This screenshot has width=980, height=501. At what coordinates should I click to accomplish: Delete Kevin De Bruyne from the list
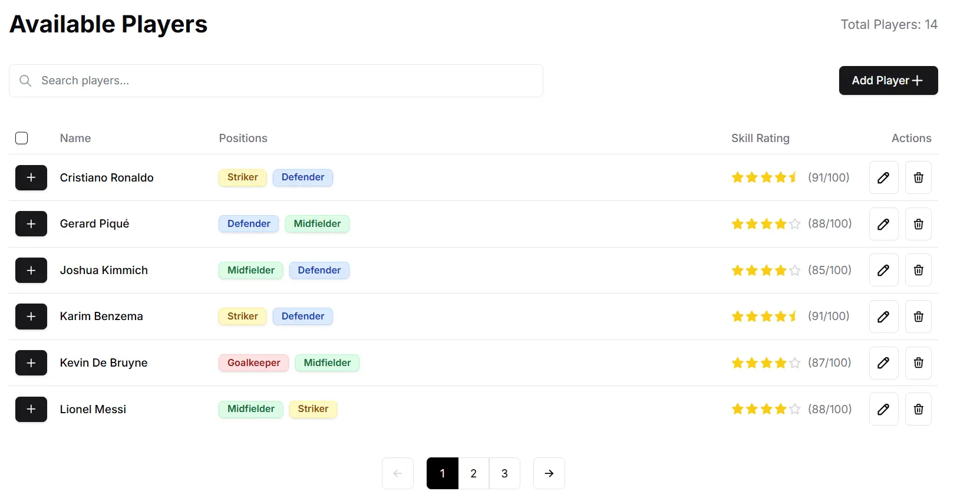point(918,362)
